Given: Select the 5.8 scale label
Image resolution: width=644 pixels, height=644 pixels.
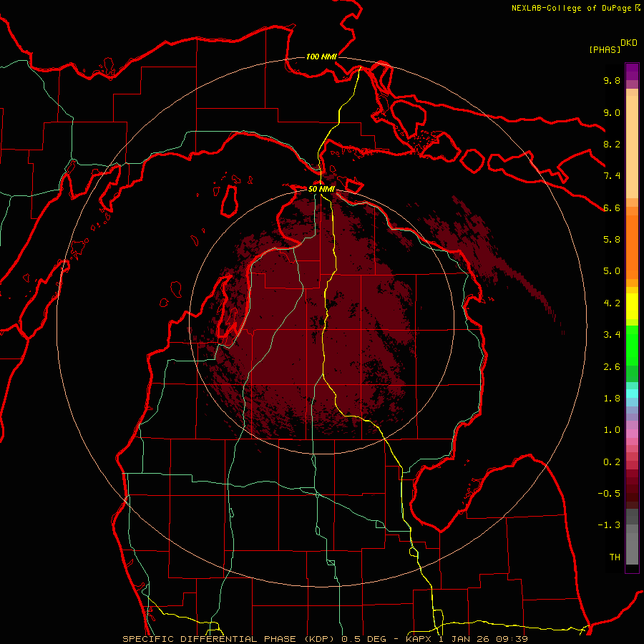Looking at the screenshot, I should click(x=612, y=240).
